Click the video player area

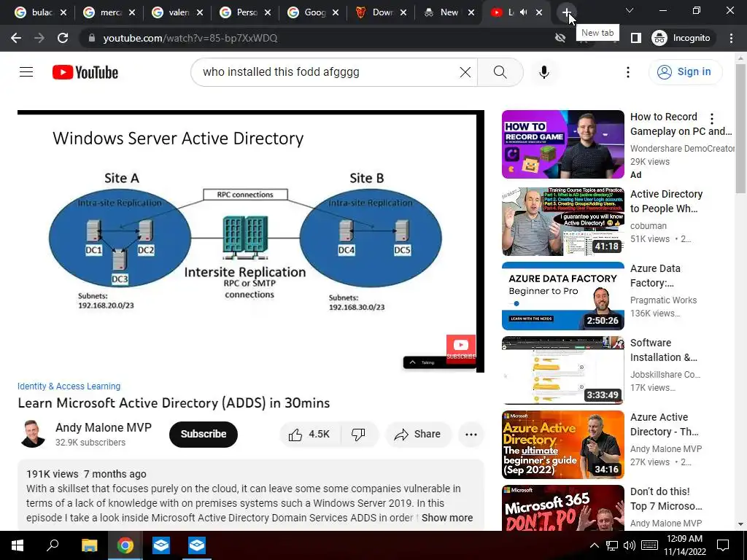[251, 241]
